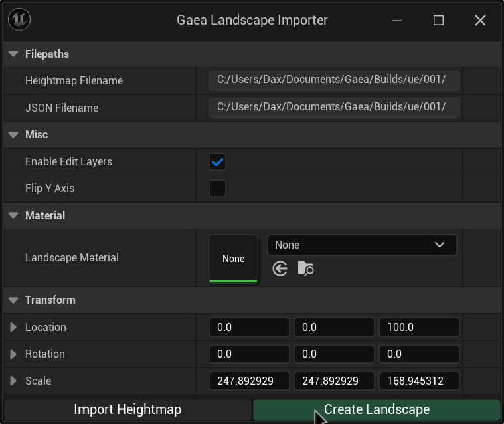504x424 pixels.
Task: Edit the JSON Filename path field
Action: click(x=334, y=108)
